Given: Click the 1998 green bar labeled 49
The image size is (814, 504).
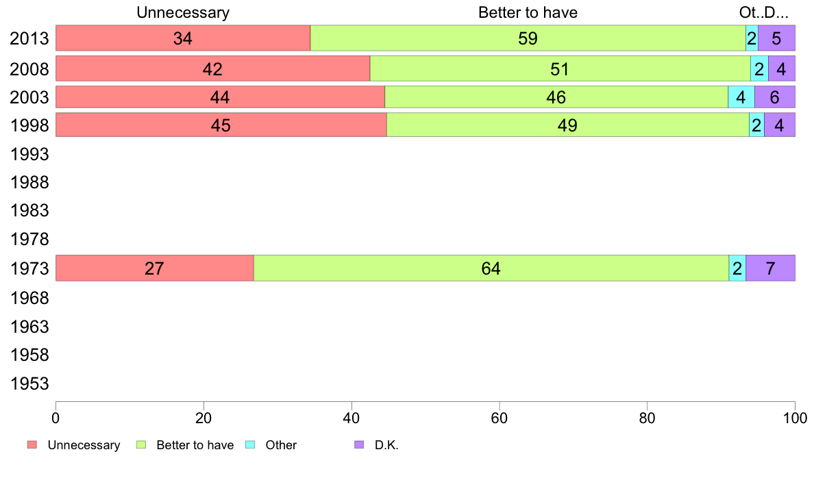Looking at the screenshot, I should point(568,125).
